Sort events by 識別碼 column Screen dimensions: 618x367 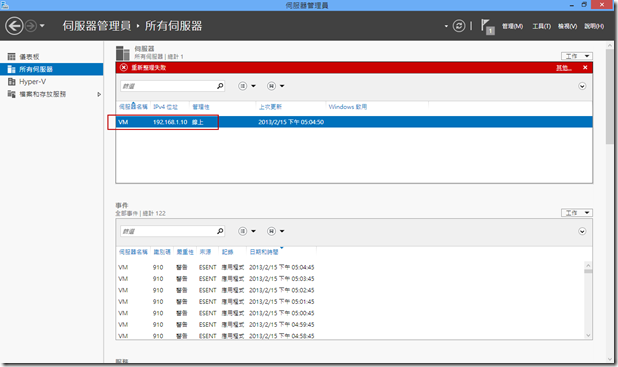162,252
